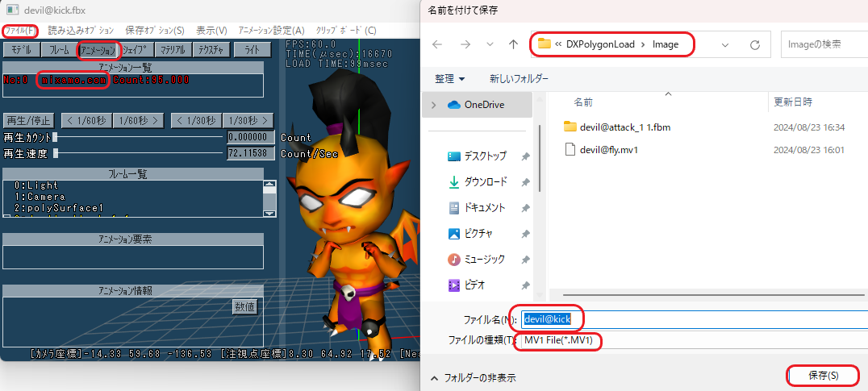The image size is (868, 391).
Task: Step back with the < 1/60秒 button
Action: [87, 120]
